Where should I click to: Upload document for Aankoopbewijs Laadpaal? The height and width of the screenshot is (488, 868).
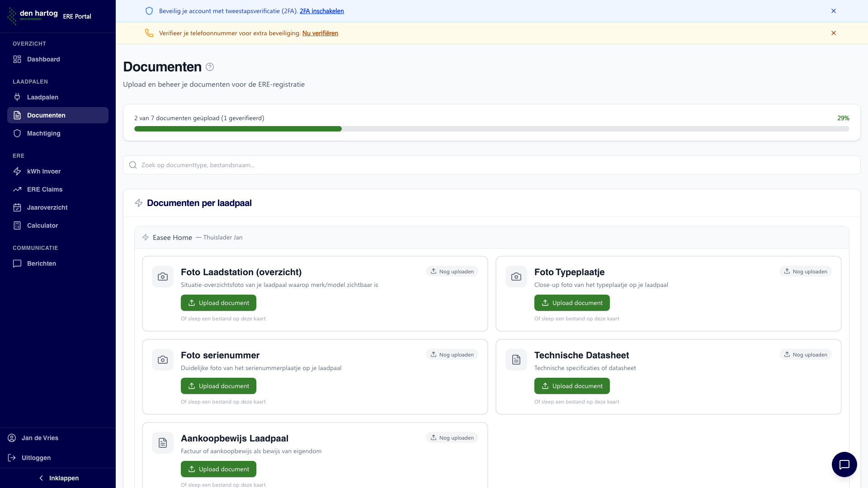point(218,469)
